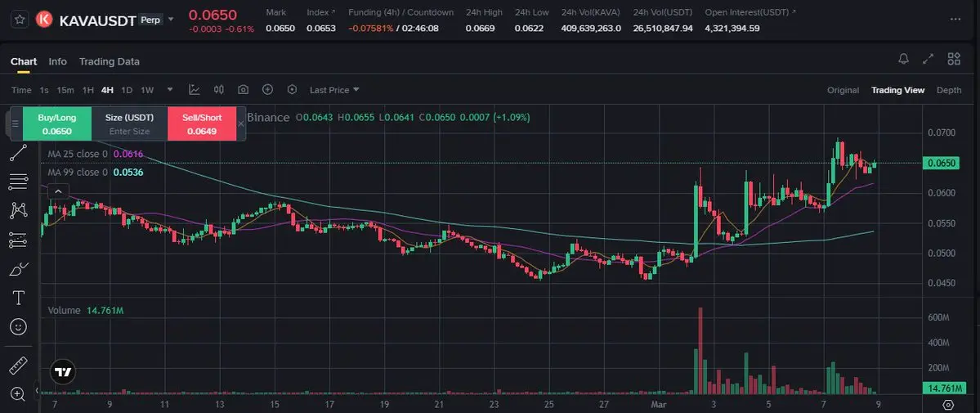Screen dimensions: 980x413
Task: Select the ruler measure tool
Action: (x=18, y=366)
